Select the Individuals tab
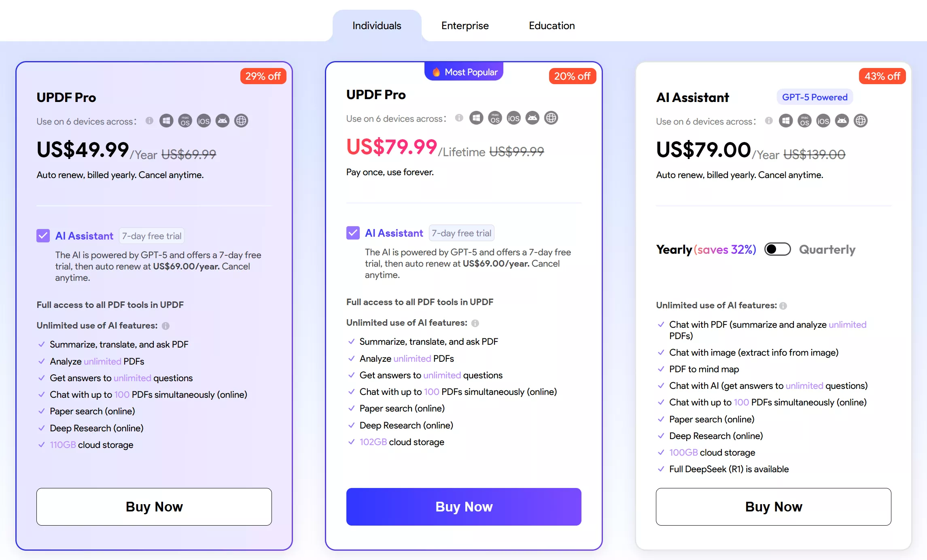The height and width of the screenshot is (560, 927). click(377, 25)
